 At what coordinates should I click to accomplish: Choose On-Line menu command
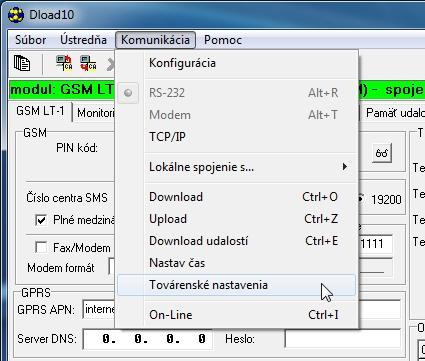click(x=237, y=315)
